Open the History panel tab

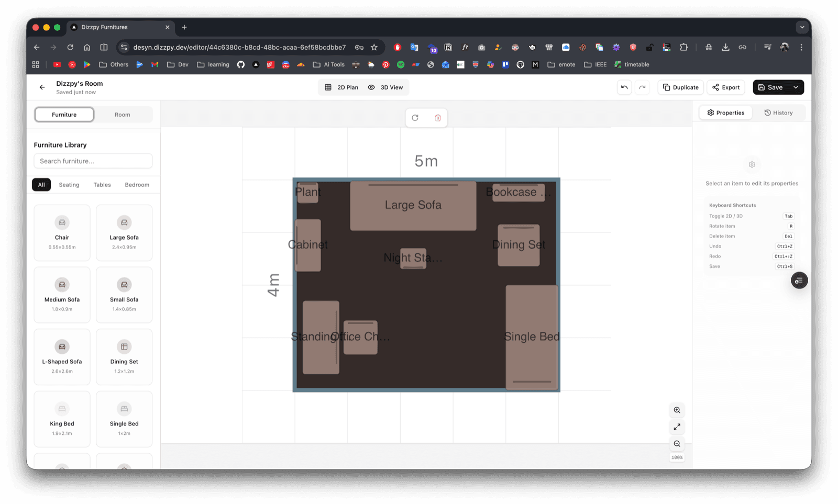coord(778,113)
